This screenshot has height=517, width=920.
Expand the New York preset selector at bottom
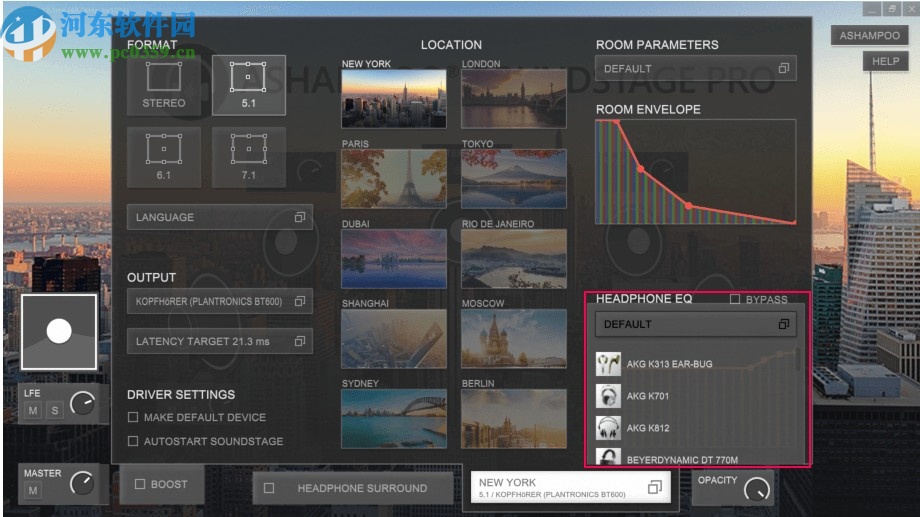[570, 487]
